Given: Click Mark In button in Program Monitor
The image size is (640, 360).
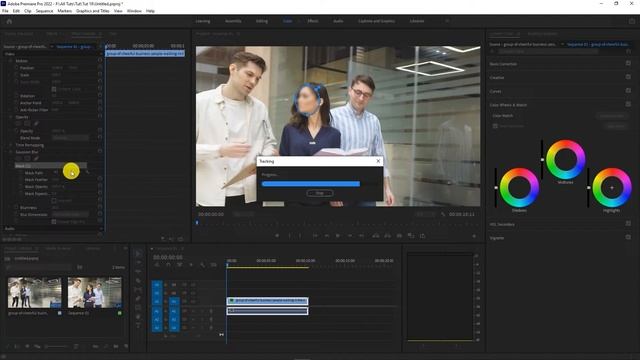Looking at the screenshot, I should point(289,236).
